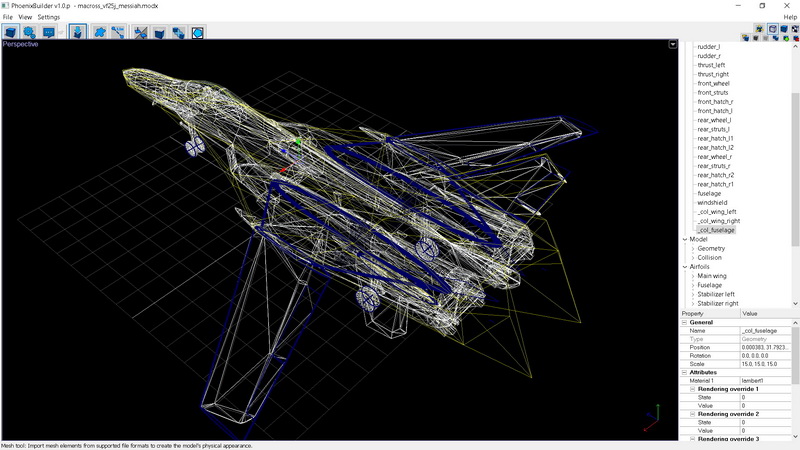Viewport: 800px width, 450px height.
Task: Open the viewport options dropdown arrow
Action: [x=673, y=45]
